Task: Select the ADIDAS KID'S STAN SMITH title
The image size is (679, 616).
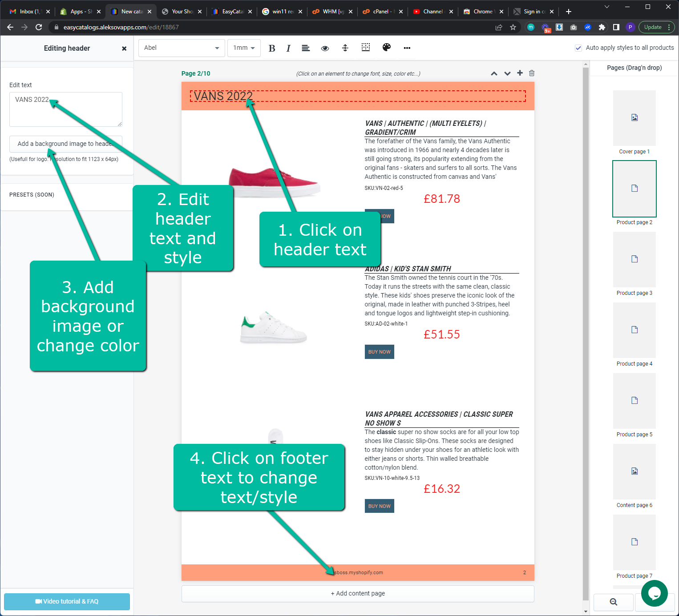Action: coord(408,269)
